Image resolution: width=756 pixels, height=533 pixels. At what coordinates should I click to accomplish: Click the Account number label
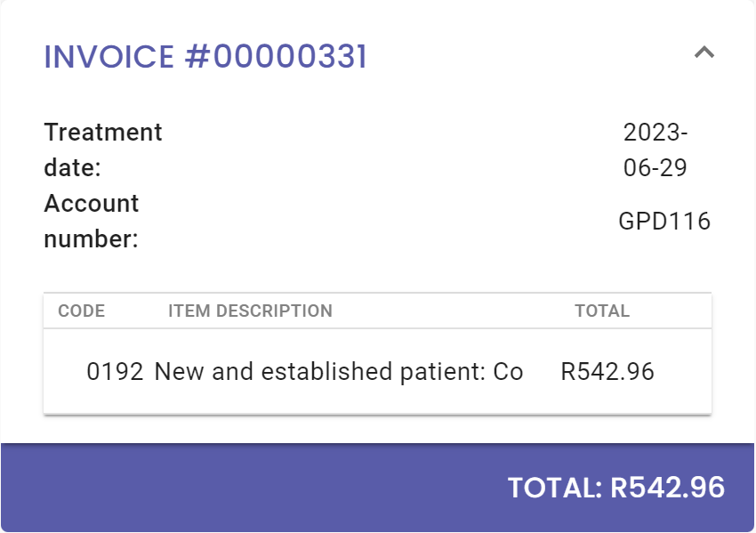click(92, 221)
